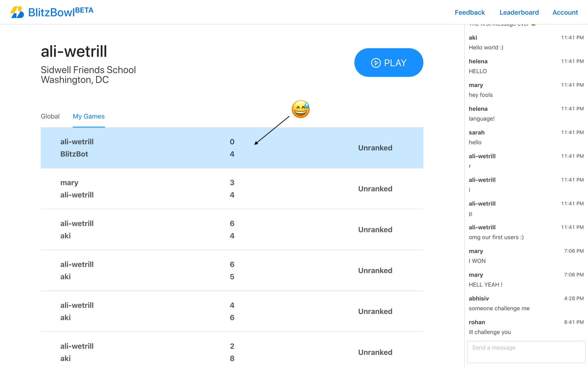
Task: Click rohan's username in chat
Action: click(477, 322)
